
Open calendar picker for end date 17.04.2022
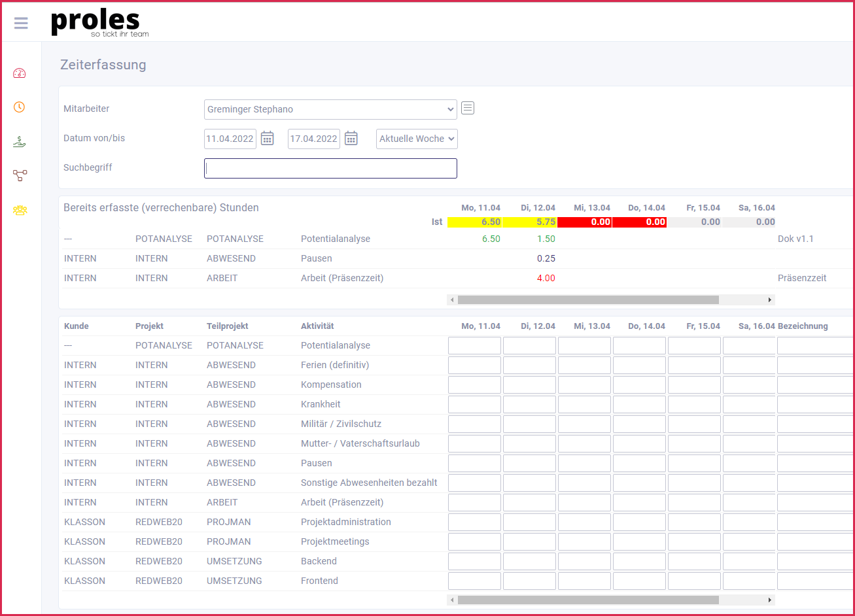(351, 138)
